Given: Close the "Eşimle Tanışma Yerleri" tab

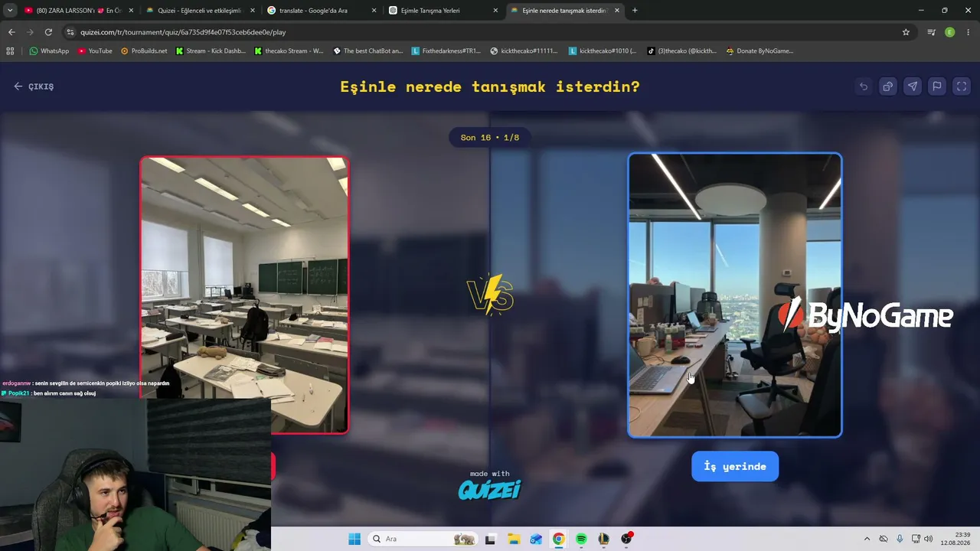Looking at the screenshot, I should point(495,11).
